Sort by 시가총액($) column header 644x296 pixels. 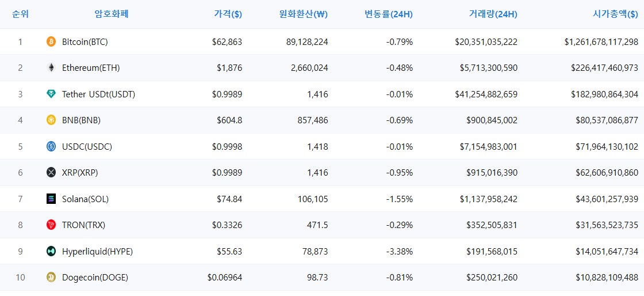point(615,14)
